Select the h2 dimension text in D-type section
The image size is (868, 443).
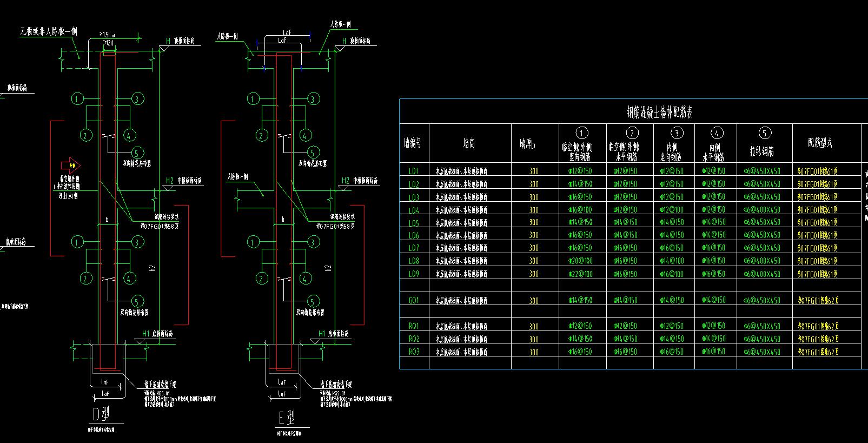pos(152,267)
